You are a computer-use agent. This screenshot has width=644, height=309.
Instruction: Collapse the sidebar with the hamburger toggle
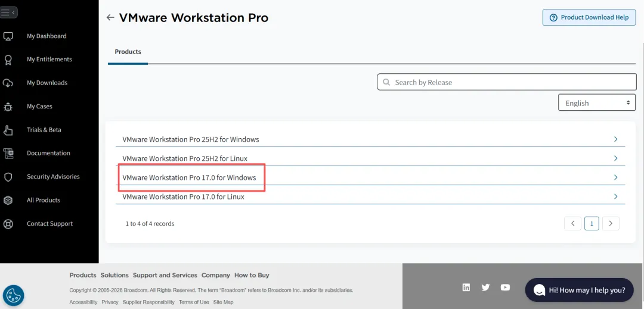click(8, 13)
